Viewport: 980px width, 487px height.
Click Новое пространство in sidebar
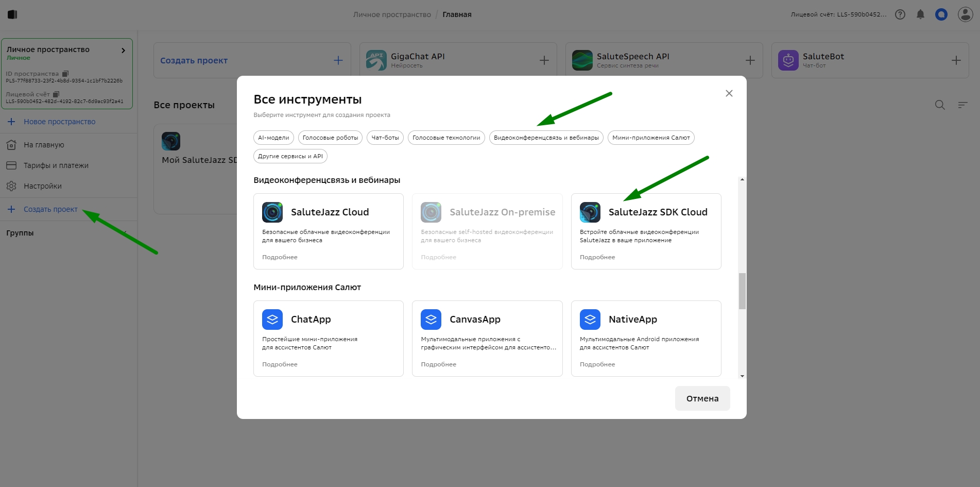point(60,122)
